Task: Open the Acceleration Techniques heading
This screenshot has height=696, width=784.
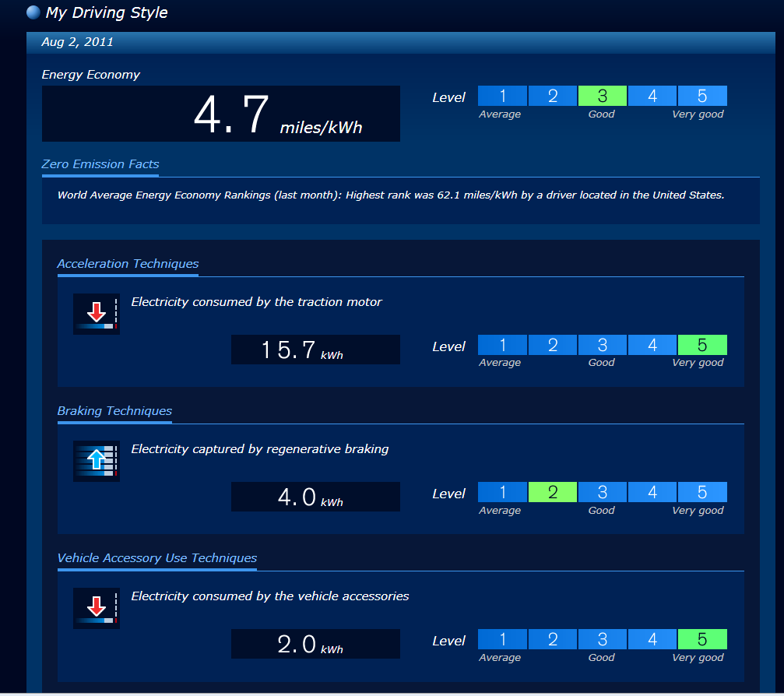Action: point(128,264)
